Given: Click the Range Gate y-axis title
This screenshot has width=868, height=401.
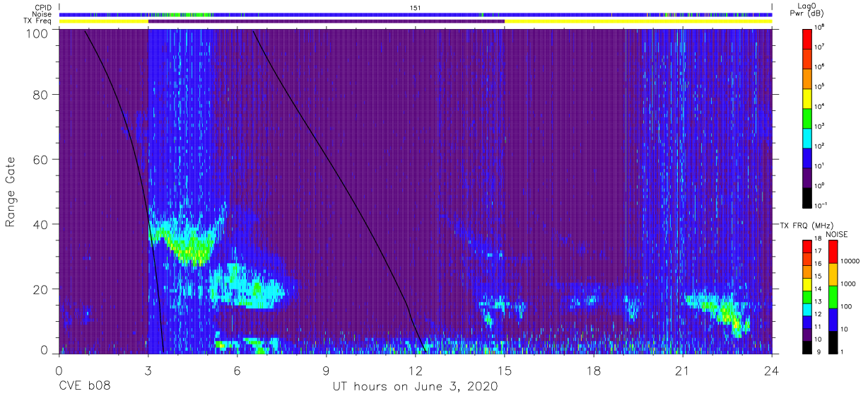Looking at the screenshot, I should tap(11, 192).
